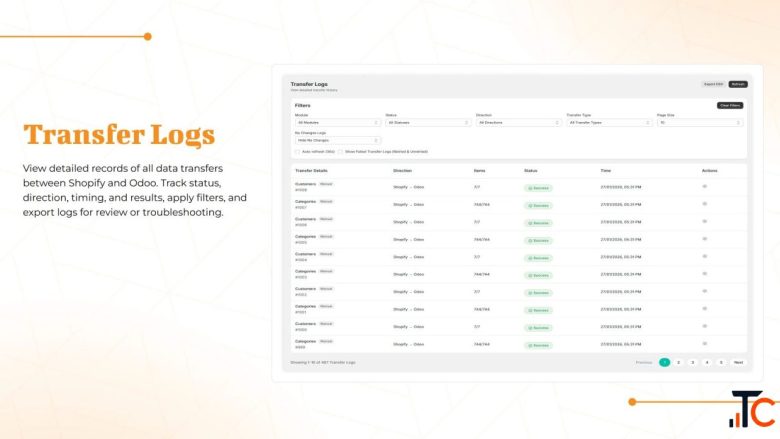View details of transfer log #1005
Image resolution: width=780 pixels, height=439 pixels.
[704, 239]
